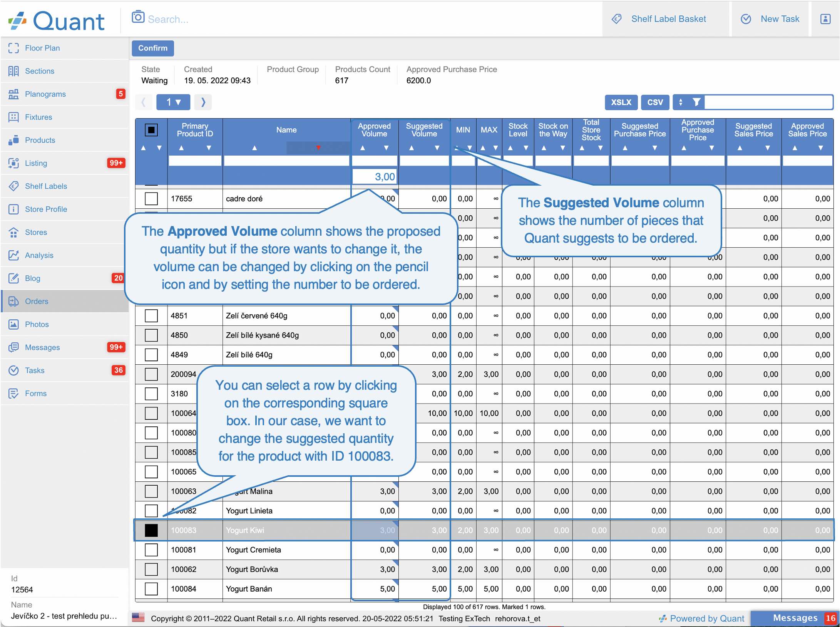Click the column sort arrows icon beside filter
Viewport: 840px width, 627px height.
click(x=681, y=102)
